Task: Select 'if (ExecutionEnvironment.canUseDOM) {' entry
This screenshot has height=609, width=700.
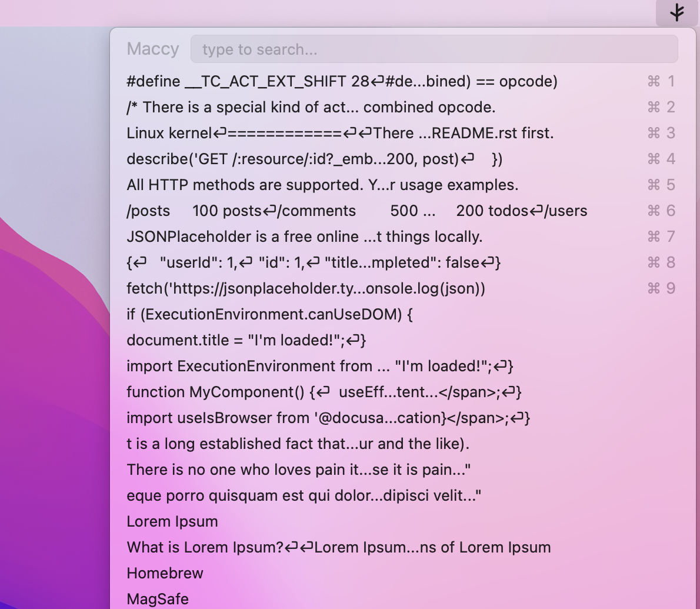Action: pos(403,314)
